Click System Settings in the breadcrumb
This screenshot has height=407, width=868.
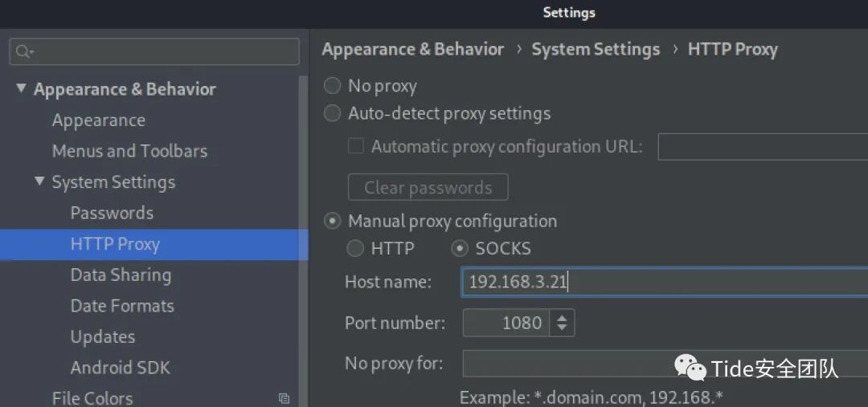596,50
